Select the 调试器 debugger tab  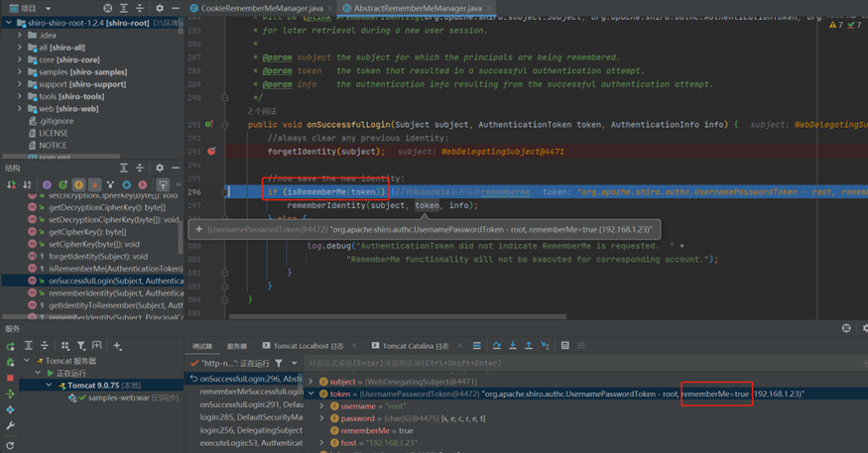[202, 346]
